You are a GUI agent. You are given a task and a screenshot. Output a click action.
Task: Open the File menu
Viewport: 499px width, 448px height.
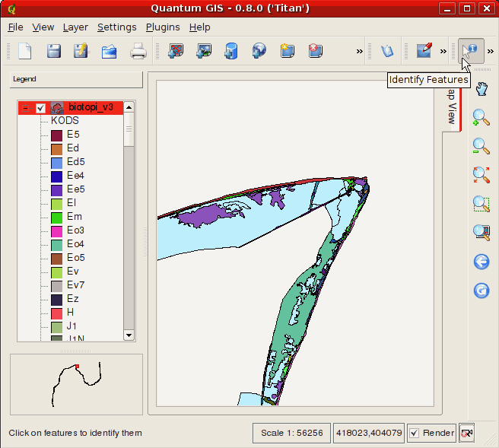15,27
